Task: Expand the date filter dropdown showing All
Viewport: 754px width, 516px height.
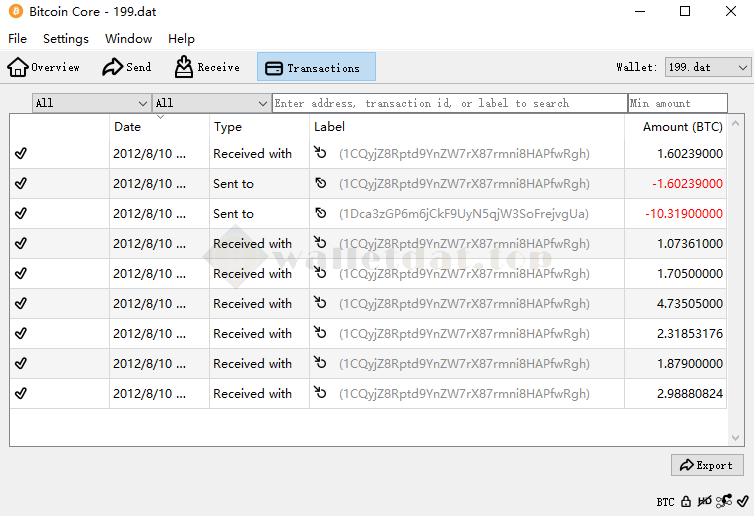Action: [x=91, y=103]
